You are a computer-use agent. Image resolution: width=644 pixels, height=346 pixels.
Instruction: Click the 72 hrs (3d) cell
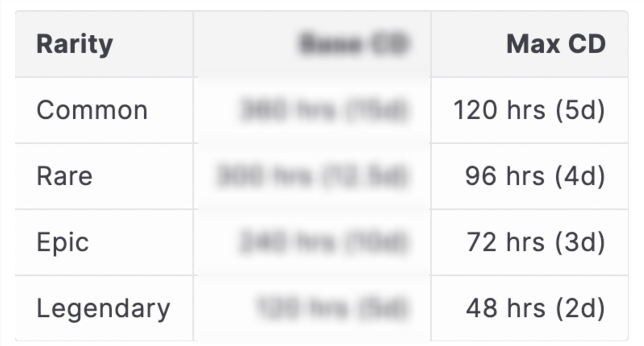click(x=529, y=242)
